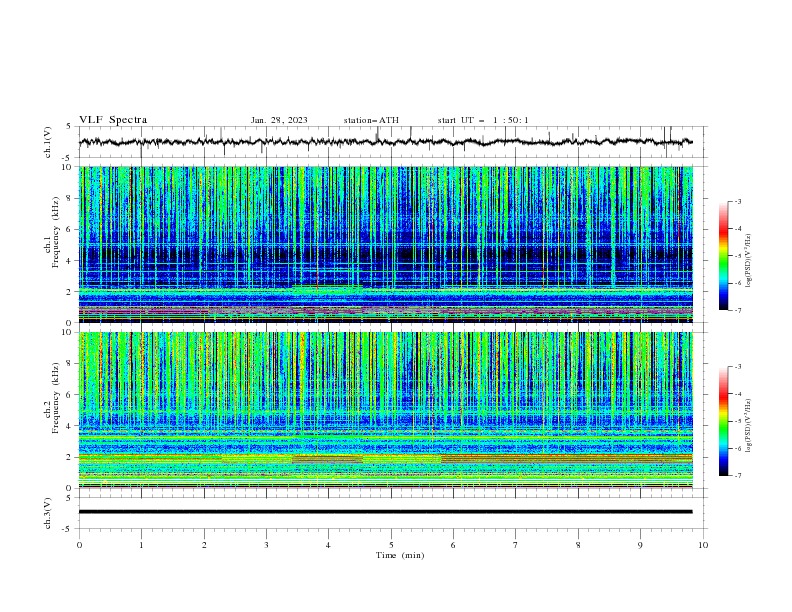Click time axis tick label '3'
The height and width of the screenshot is (612, 792).
(266, 545)
